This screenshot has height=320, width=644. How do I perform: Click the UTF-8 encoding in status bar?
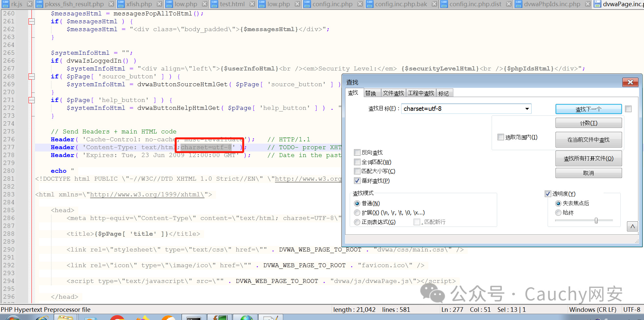632,310
